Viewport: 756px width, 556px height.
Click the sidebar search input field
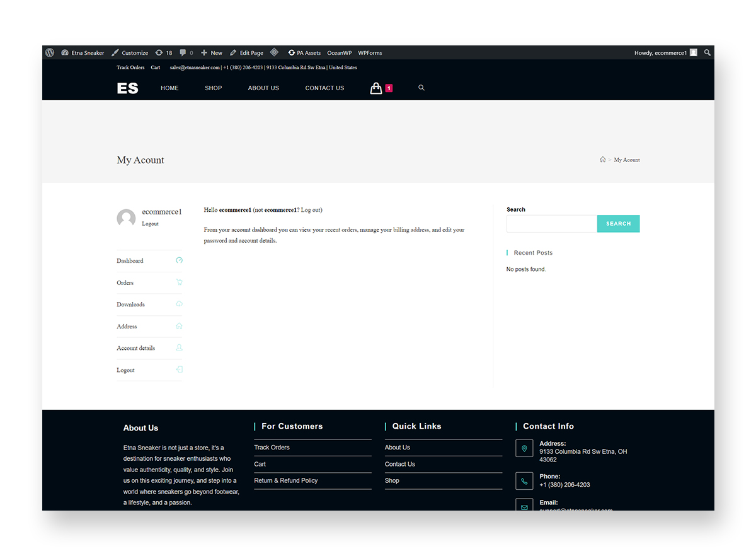[551, 224]
